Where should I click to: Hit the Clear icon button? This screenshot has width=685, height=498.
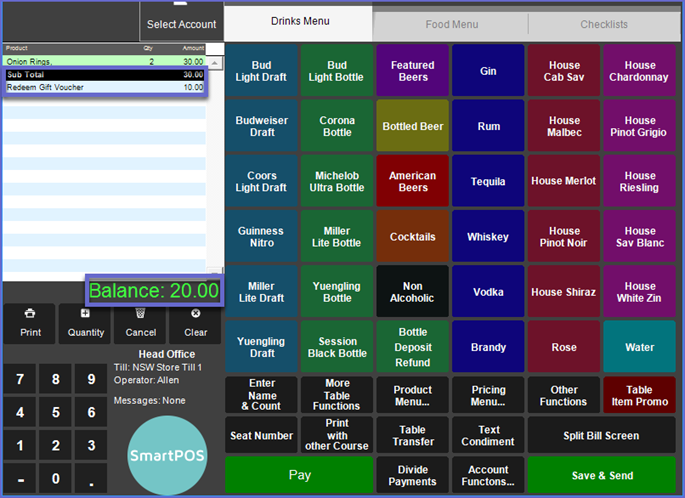195,322
